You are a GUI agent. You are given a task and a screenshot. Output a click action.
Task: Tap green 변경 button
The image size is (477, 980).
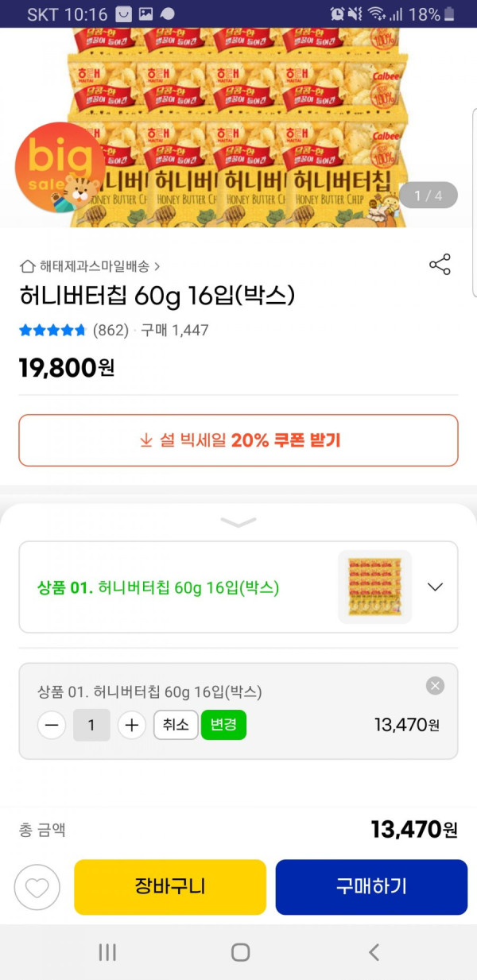[223, 725]
